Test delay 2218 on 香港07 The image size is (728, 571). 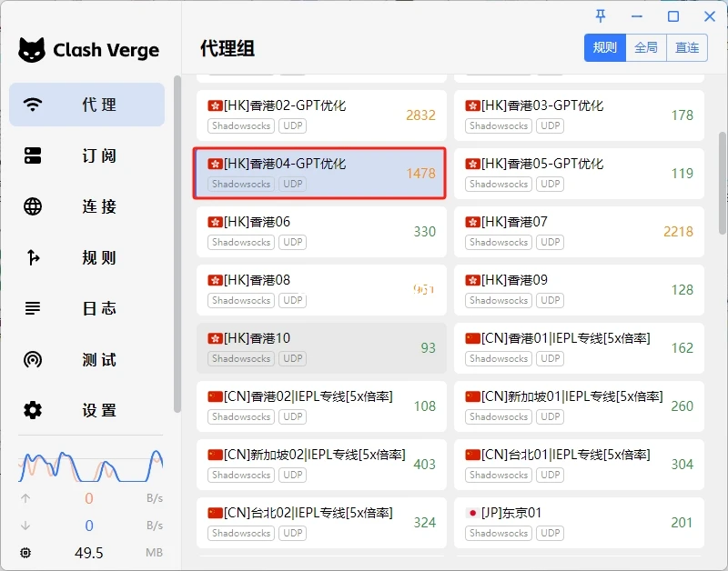(x=678, y=232)
